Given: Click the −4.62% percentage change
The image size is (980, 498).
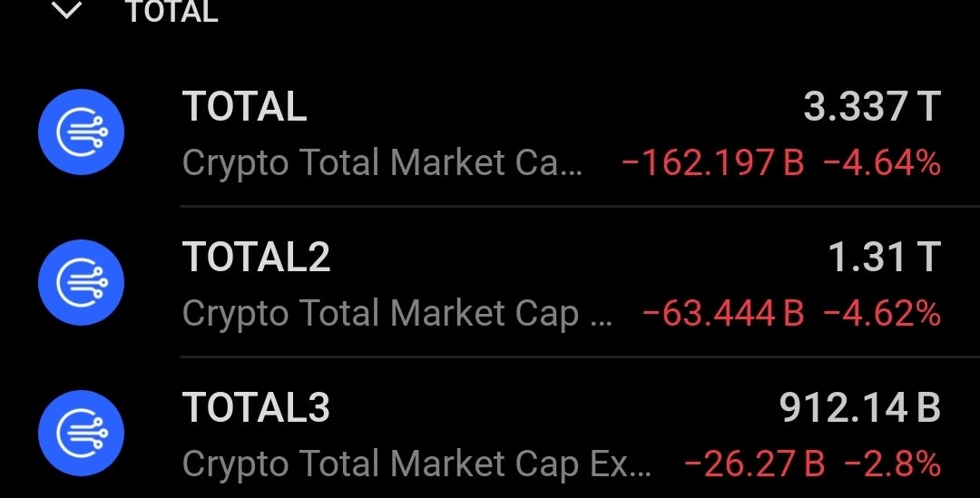Looking at the screenshot, I should 881,314.
